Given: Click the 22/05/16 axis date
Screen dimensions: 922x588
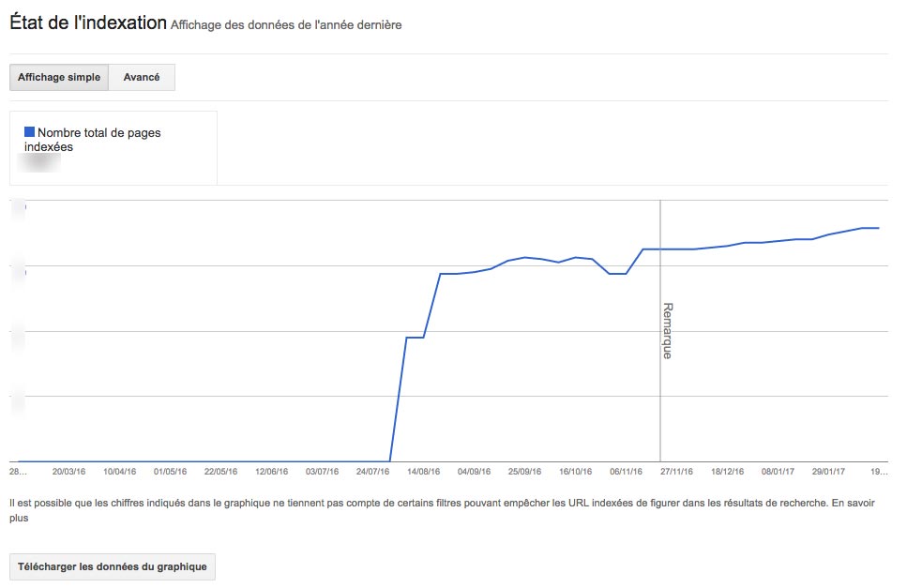Looking at the screenshot, I should click(220, 472).
